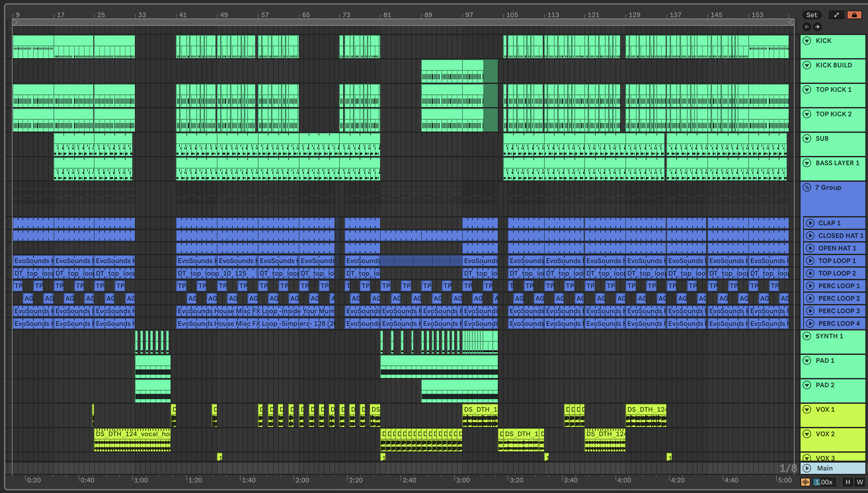Toggle the orange lock envelopes button
The width and height of the screenshot is (868, 493).
[x=854, y=15]
